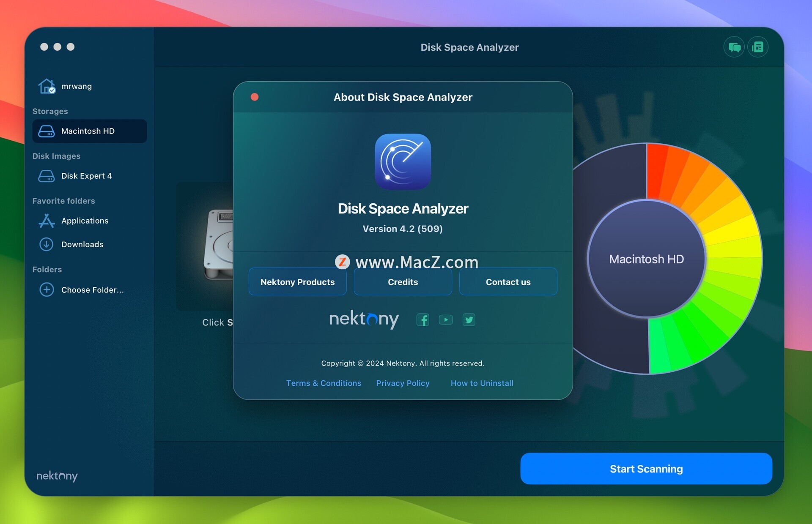
Task: Click the Applications A-shaped icon
Action: (47, 221)
